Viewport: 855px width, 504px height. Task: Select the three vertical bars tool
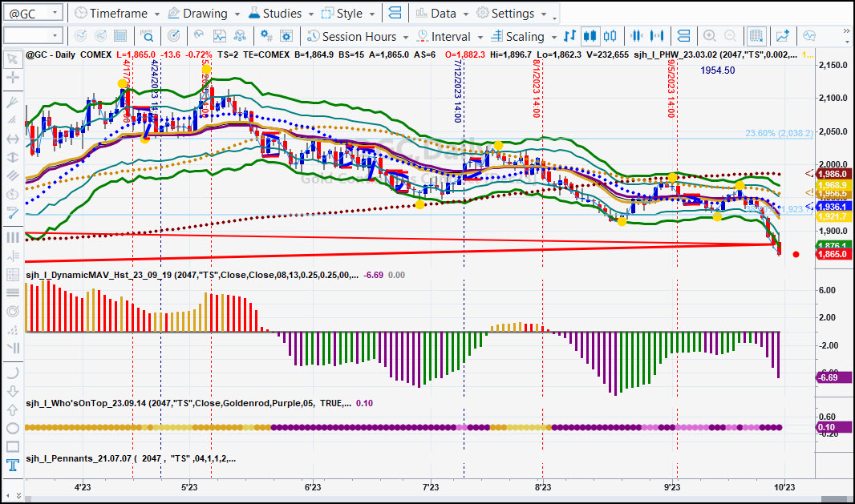pos(13,237)
